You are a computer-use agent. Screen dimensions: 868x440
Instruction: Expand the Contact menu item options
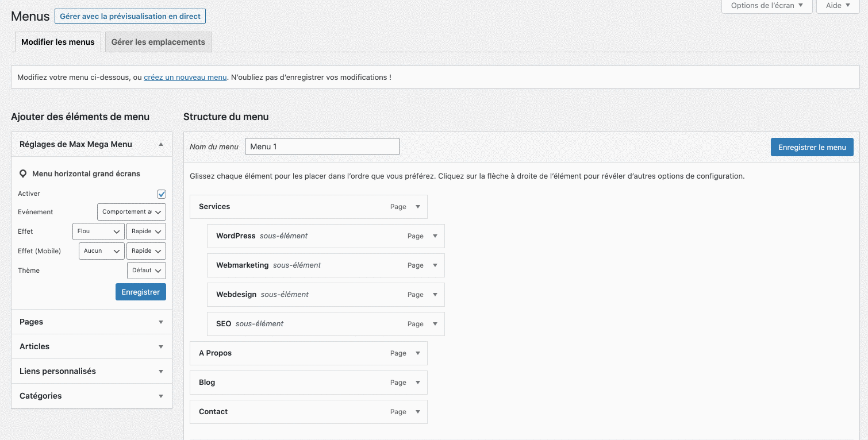coord(418,412)
